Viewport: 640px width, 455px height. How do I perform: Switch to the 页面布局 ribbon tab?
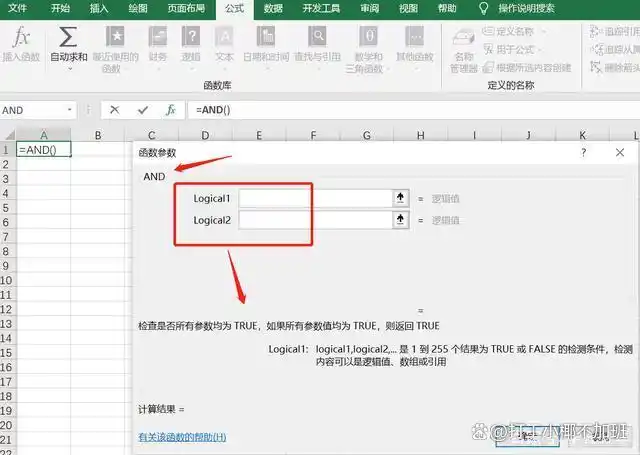click(186, 8)
